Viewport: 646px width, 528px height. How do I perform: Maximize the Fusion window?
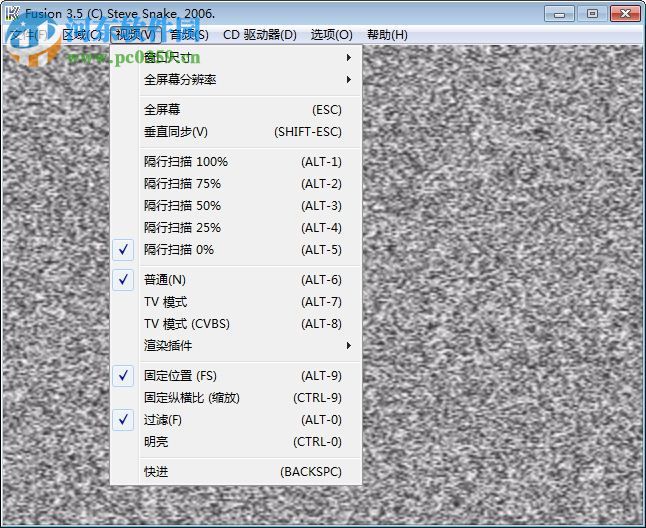tap(592, 14)
